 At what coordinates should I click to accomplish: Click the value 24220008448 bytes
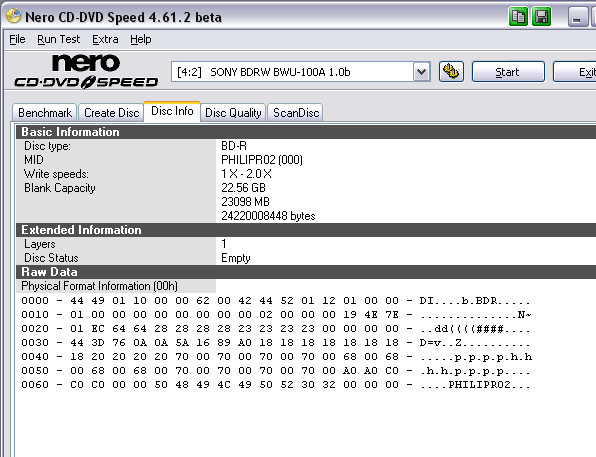point(268,216)
